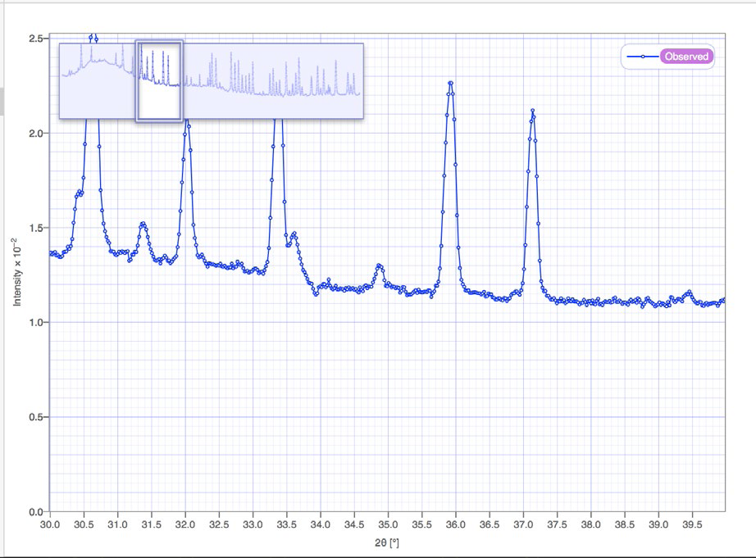Click the small bump near 34.9°
Image resolution: width=756 pixels, height=558 pixels.
pyautogui.click(x=379, y=265)
